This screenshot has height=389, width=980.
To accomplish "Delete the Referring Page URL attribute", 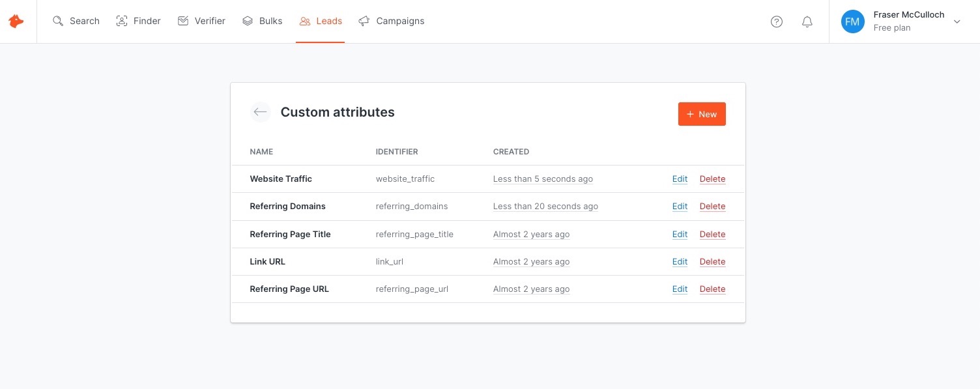I will coord(712,289).
